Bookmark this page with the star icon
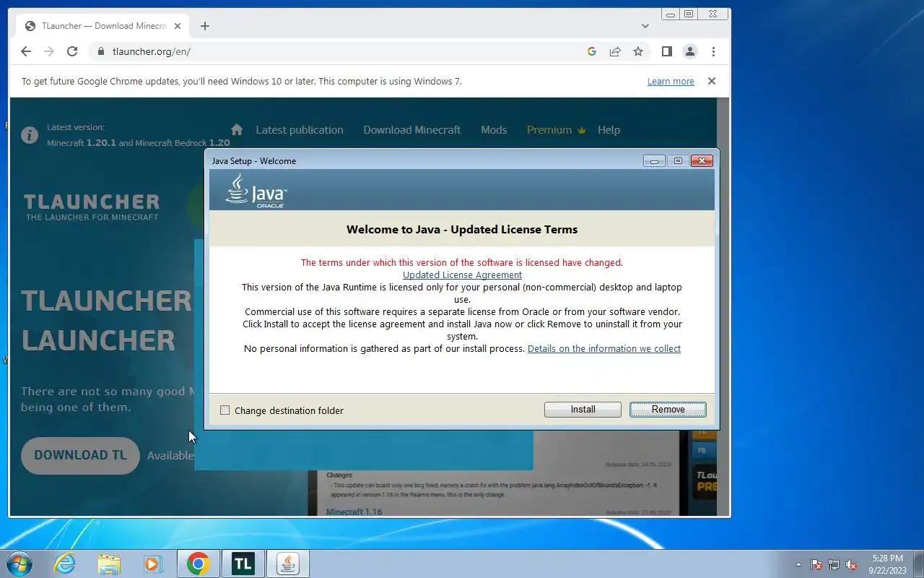 (x=638, y=51)
